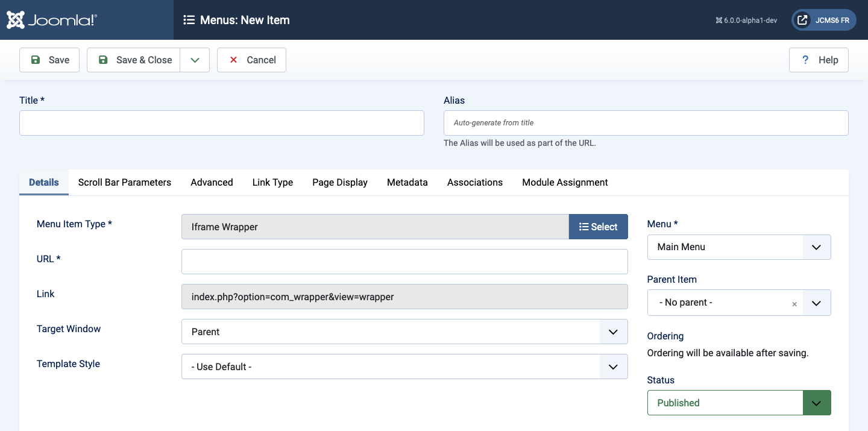Click the Joomla version 6.0.0-alpha1-dev indicator

point(746,20)
